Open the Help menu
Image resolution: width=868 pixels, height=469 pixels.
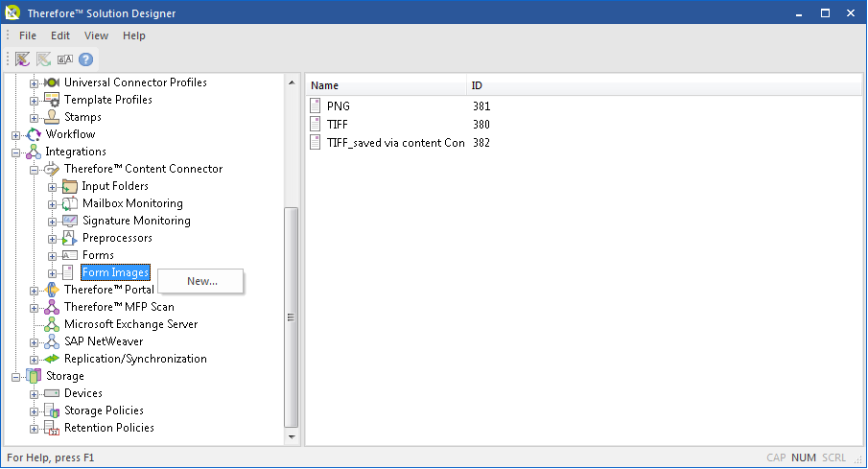[x=134, y=35]
